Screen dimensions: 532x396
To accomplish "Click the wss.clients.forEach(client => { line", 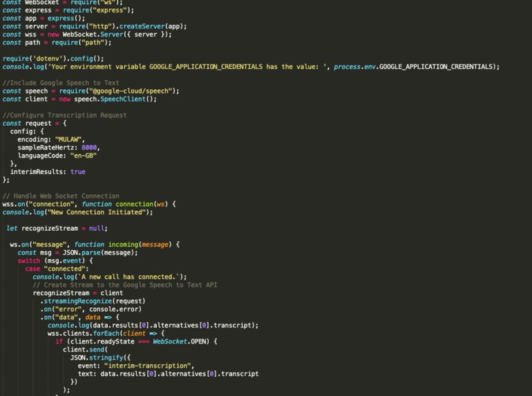I will coord(106,334).
